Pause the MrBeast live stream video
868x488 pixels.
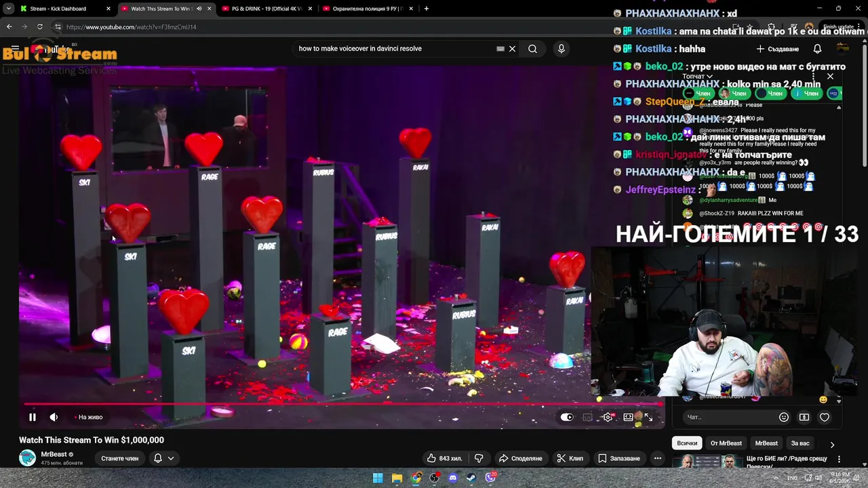pyautogui.click(x=32, y=417)
